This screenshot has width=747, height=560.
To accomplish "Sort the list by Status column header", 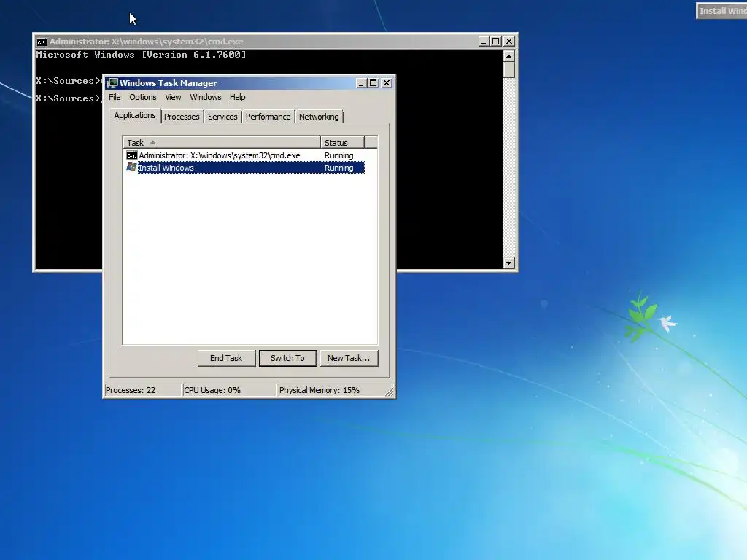I will point(342,143).
